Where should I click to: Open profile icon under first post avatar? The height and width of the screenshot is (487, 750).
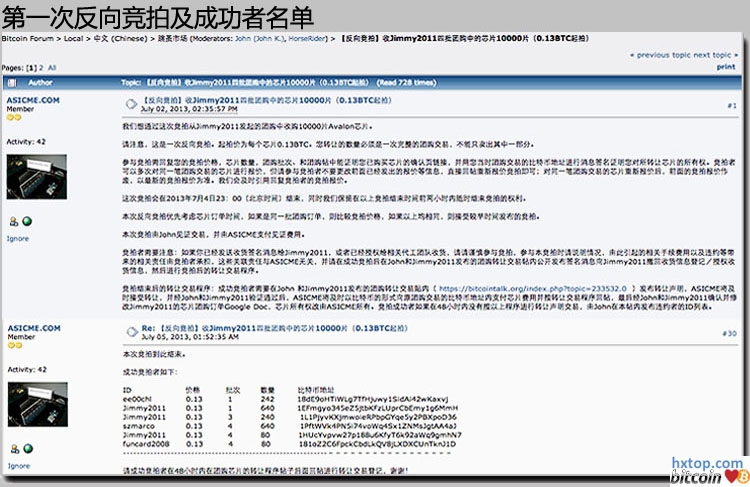tap(13, 222)
